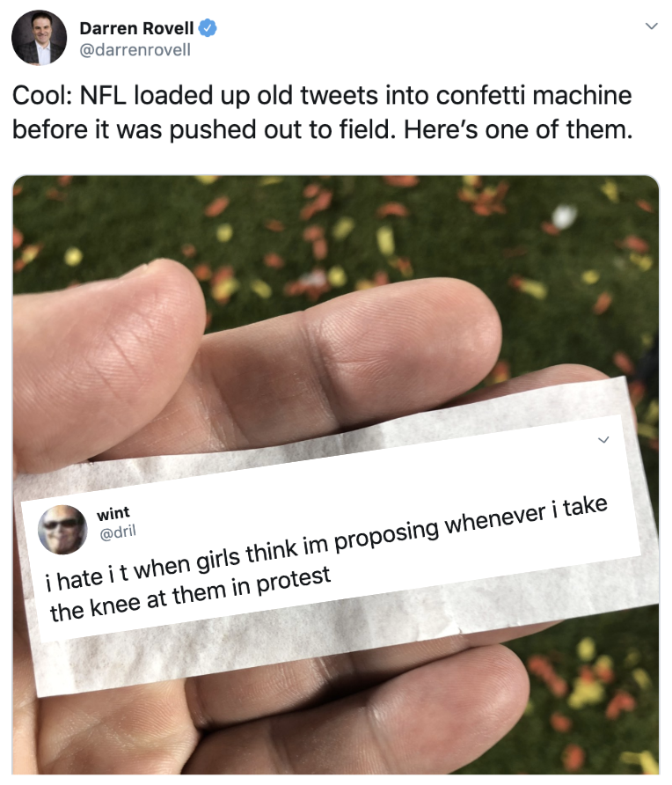Open the attached confetti photo
Screen dimensions: 672x785
click(335, 474)
